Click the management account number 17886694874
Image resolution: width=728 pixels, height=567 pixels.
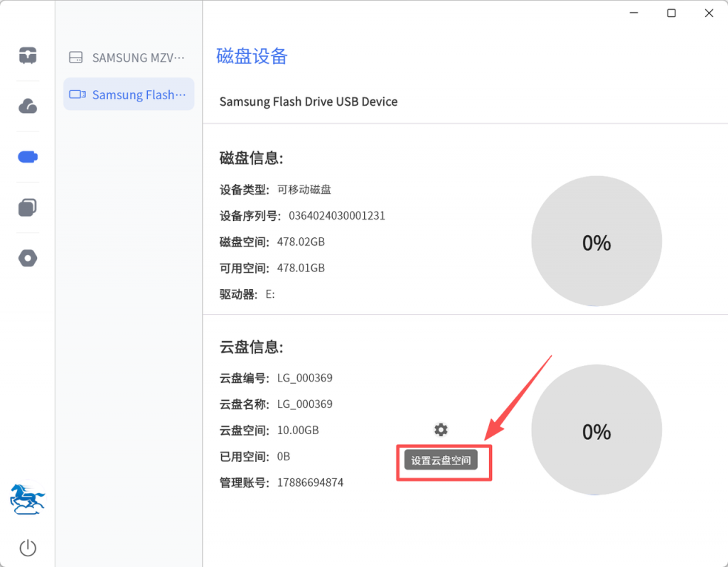(x=310, y=482)
